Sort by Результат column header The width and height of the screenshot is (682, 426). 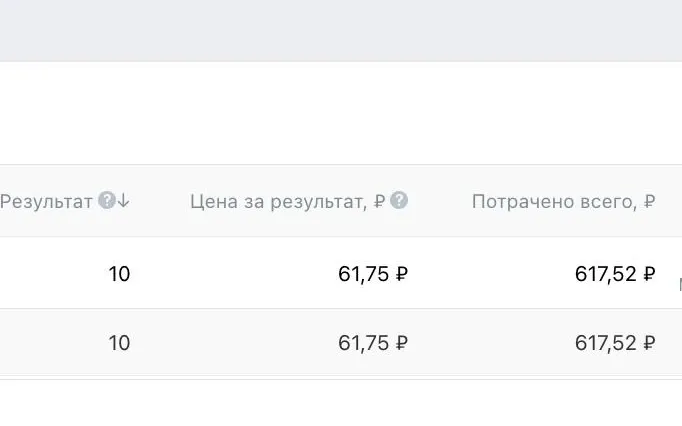point(46,201)
